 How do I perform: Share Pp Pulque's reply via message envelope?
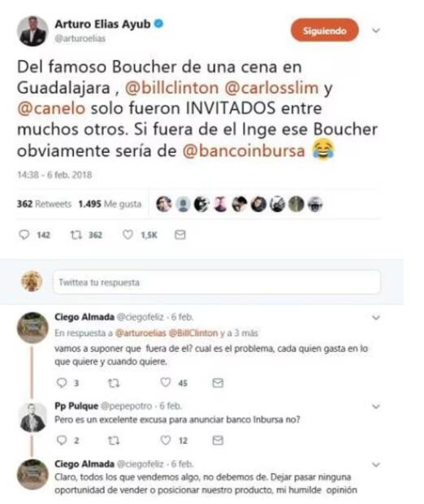218,440
